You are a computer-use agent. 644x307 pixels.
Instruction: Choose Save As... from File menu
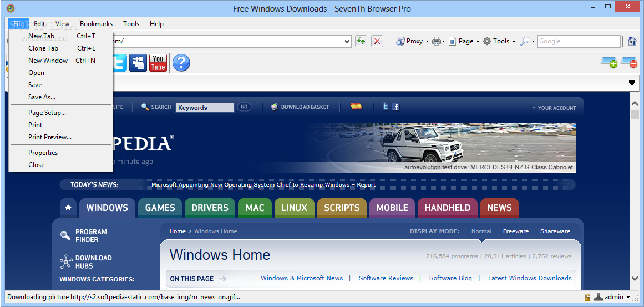coord(61,97)
